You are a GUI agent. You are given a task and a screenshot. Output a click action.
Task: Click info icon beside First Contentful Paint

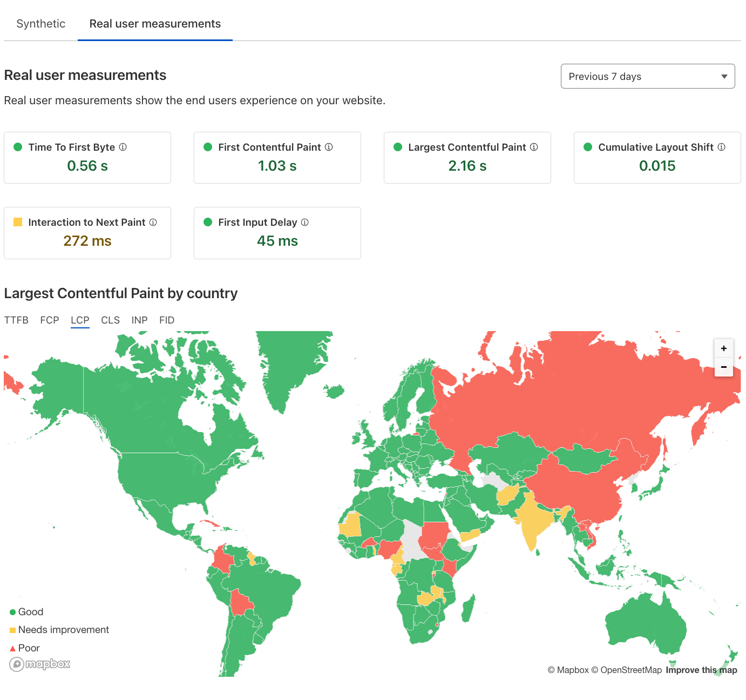tap(329, 147)
